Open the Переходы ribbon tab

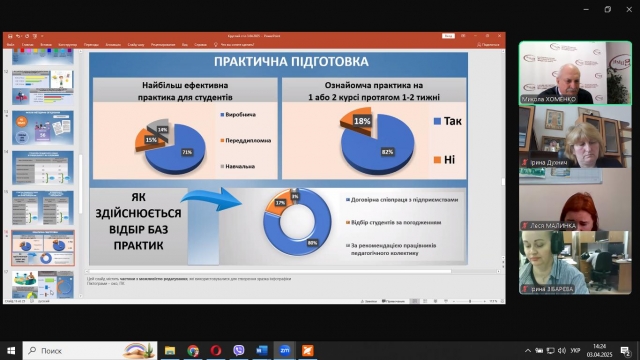(91, 44)
